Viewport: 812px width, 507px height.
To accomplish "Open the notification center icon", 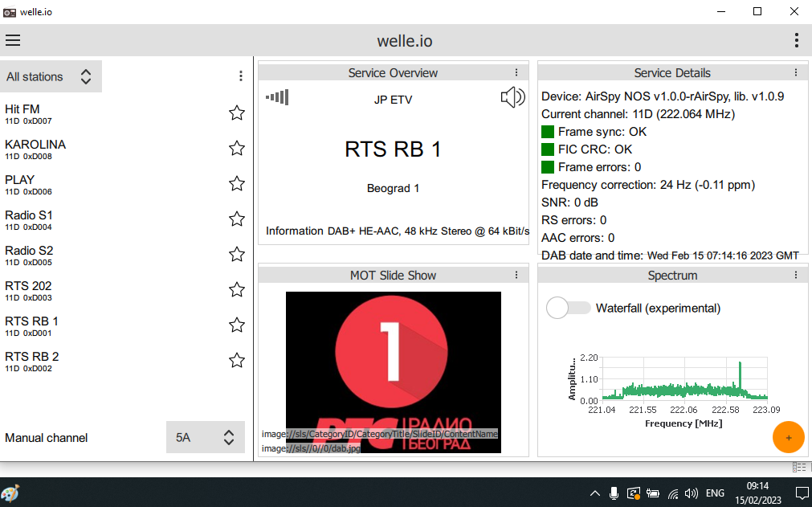I will click(801, 493).
